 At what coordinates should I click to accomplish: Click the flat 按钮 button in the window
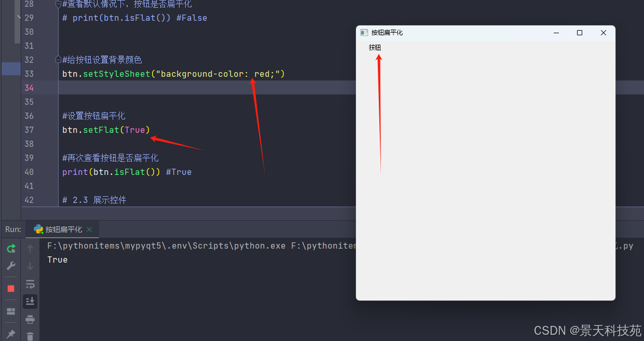[375, 47]
